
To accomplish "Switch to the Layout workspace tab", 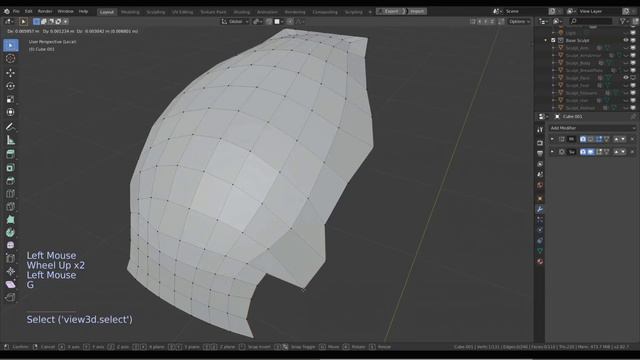I will [107, 12].
